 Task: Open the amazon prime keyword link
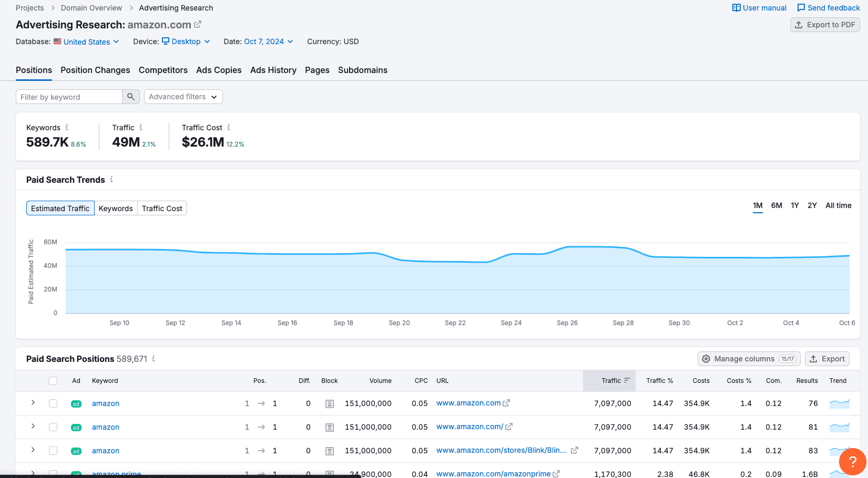coord(117,474)
